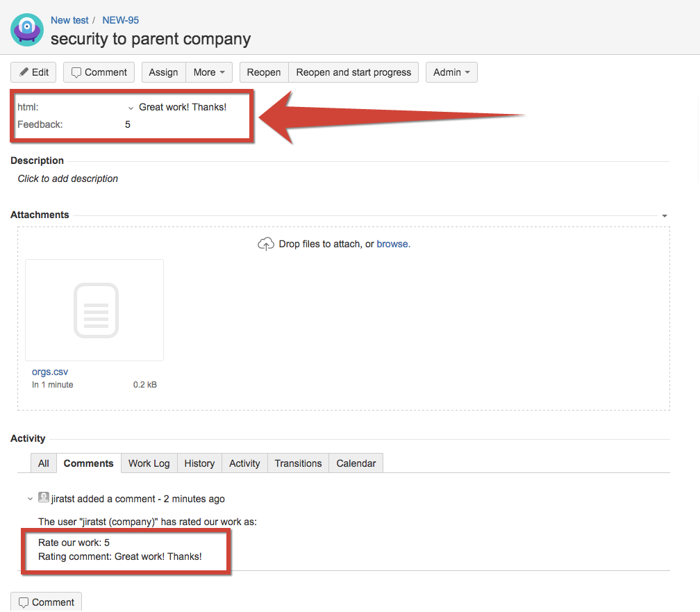Click to add description field

tap(68, 179)
